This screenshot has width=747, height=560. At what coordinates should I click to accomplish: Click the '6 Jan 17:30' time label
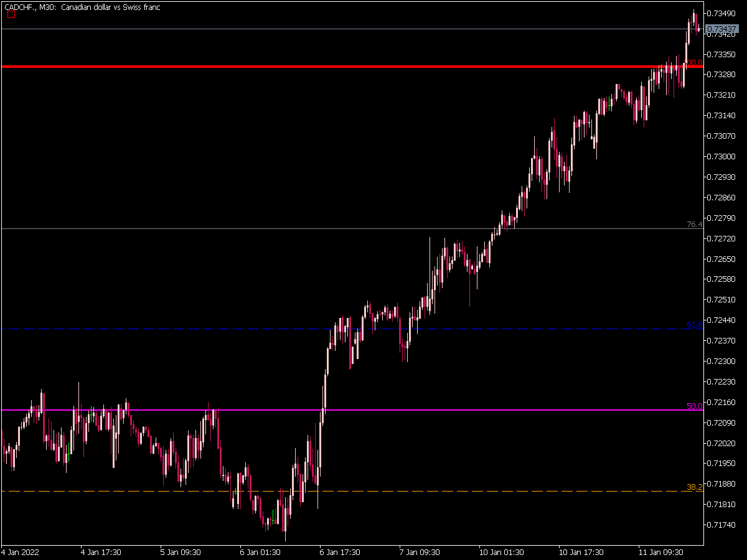coord(340,552)
